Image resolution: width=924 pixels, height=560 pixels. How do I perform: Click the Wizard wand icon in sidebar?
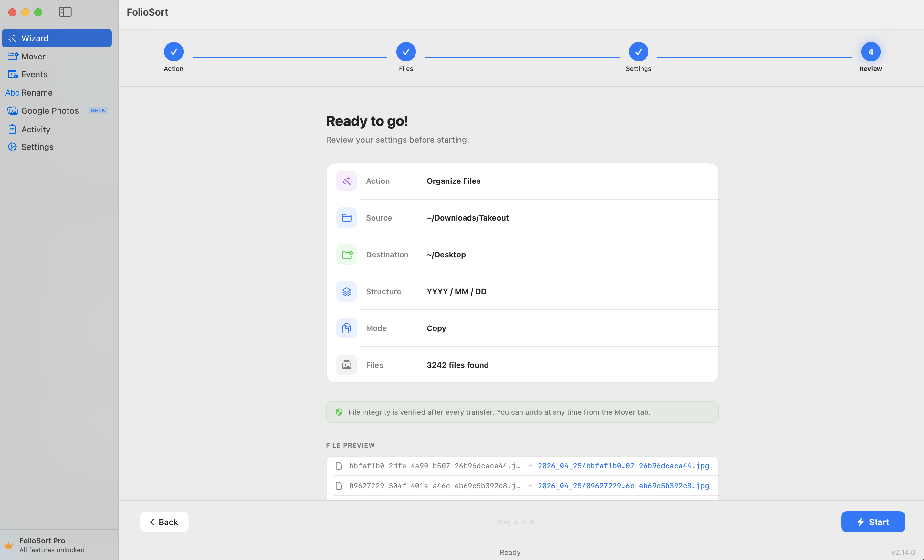pyautogui.click(x=12, y=38)
